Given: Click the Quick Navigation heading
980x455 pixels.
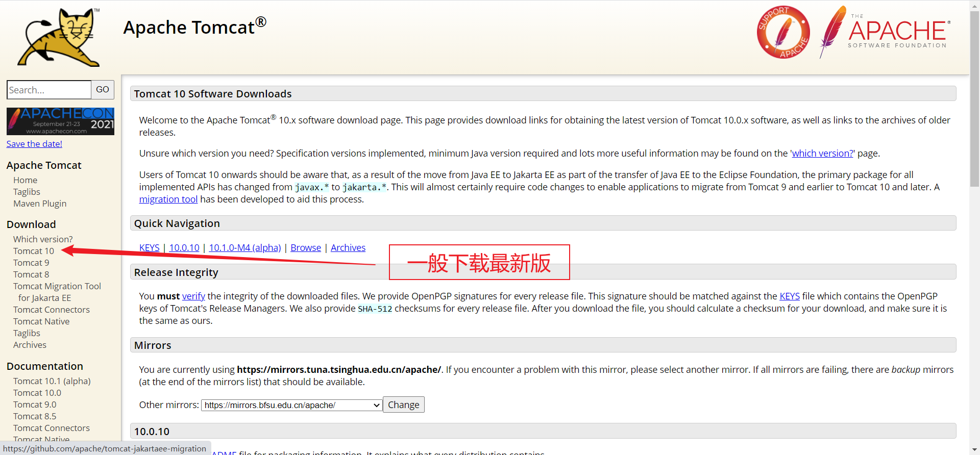Looking at the screenshot, I should pyautogui.click(x=177, y=223).
